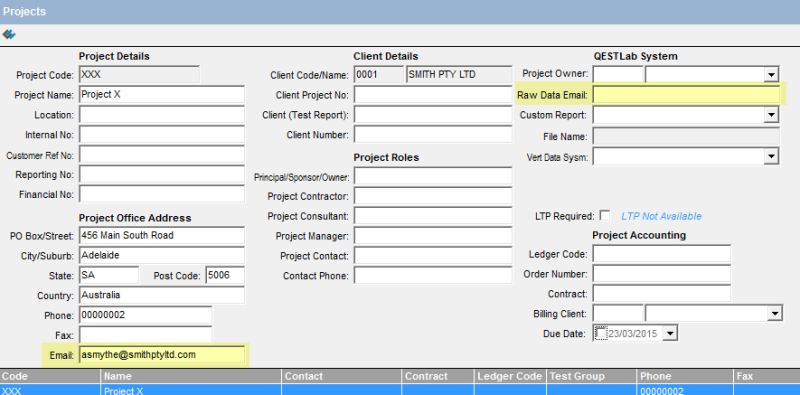Click into the Location field

(162, 115)
